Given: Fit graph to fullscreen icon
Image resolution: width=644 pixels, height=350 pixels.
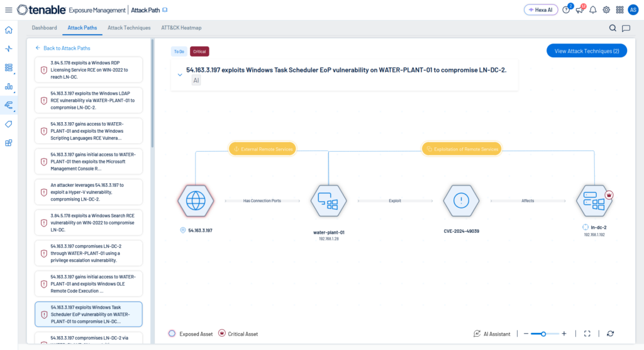Looking at the screenshot, I should (587, 334).
